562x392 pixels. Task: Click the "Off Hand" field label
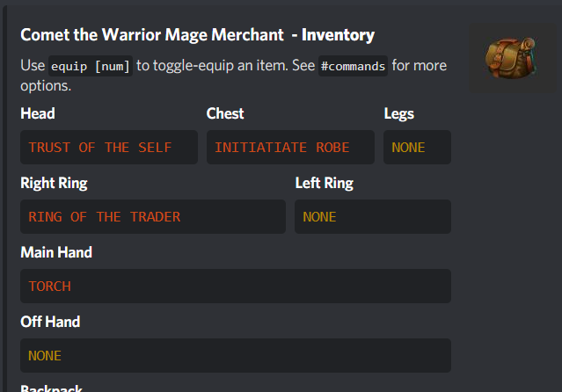point(50,322)
